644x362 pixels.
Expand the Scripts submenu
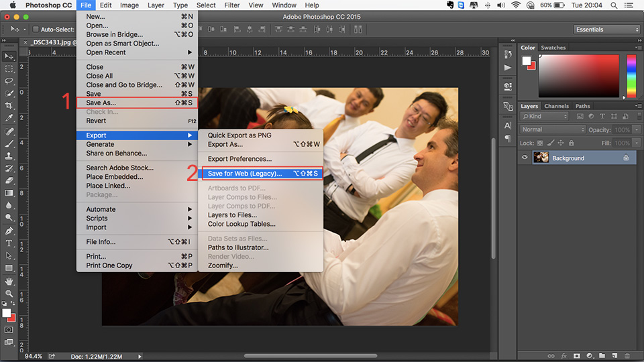click(137, 218)
